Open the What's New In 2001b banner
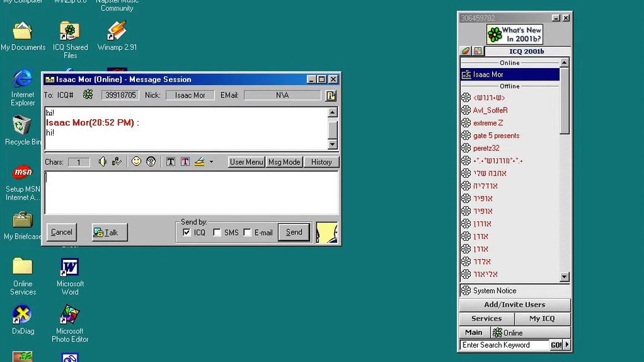 point(514,34)
